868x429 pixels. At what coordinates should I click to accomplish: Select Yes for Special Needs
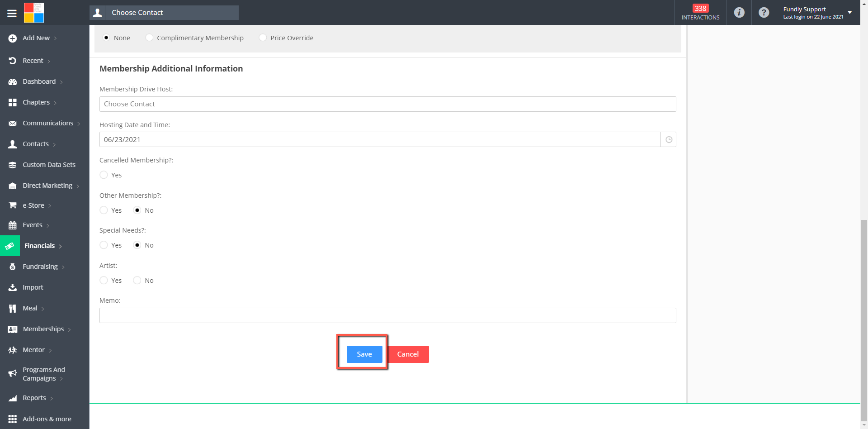click(104, 245)
